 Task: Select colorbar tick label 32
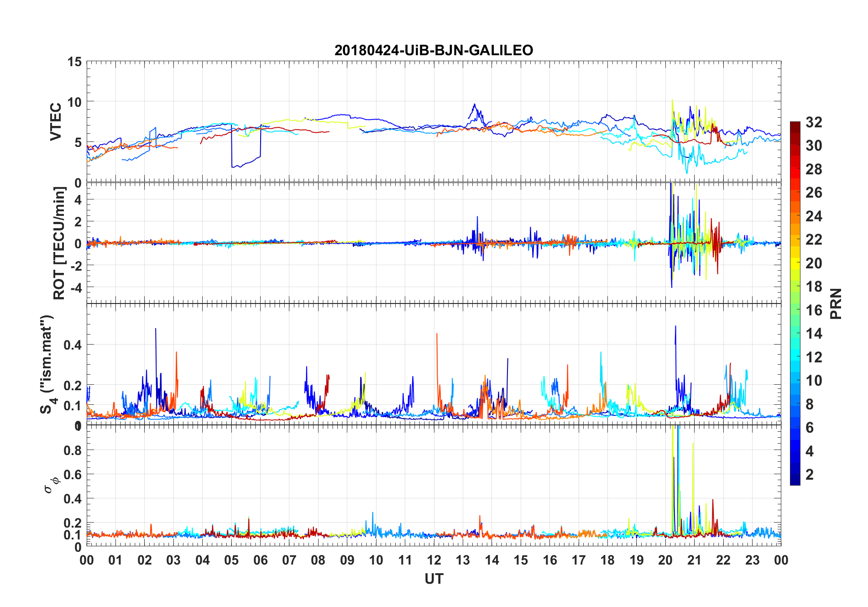pyautogui.click(x=814, y=122)
